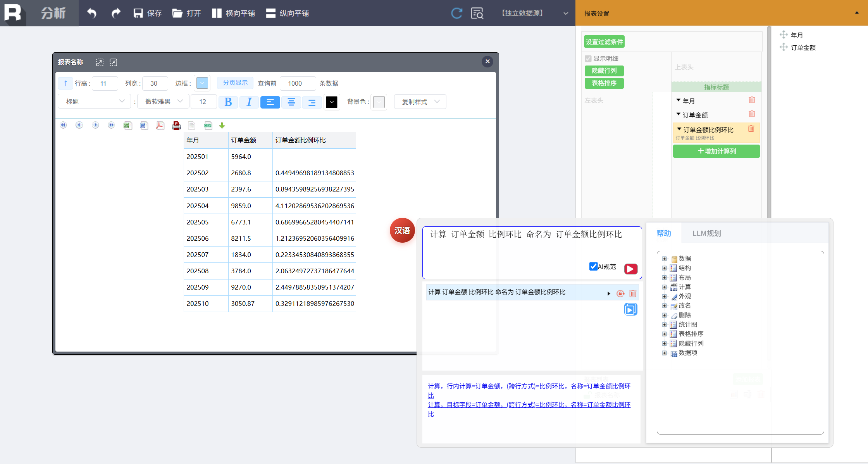Open the 微软雅黑 font dropdown

tap(164, 102)
